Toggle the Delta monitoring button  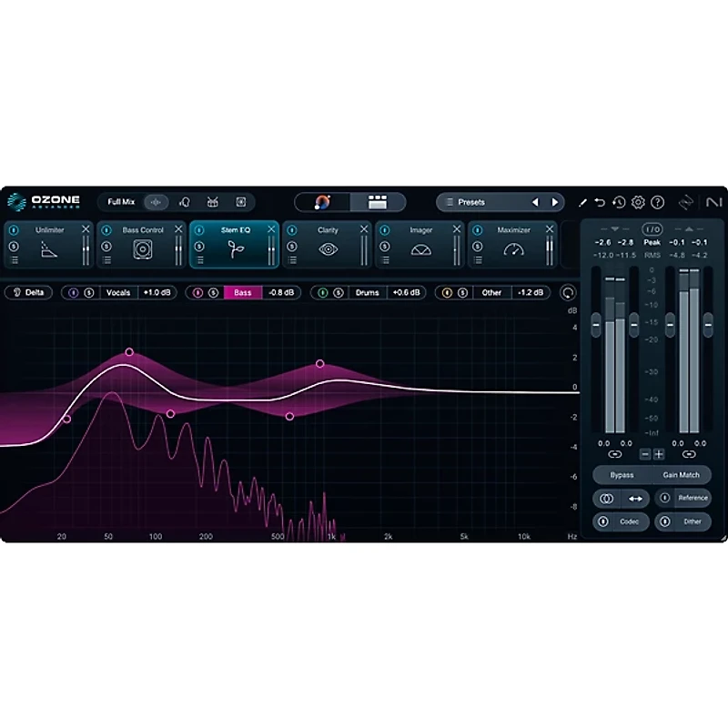coord(28,293)
